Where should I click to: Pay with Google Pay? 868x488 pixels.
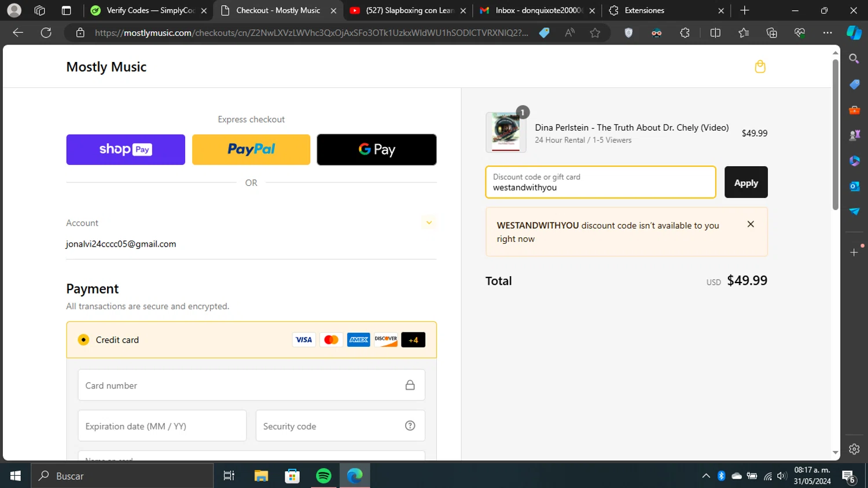point(377,149)
